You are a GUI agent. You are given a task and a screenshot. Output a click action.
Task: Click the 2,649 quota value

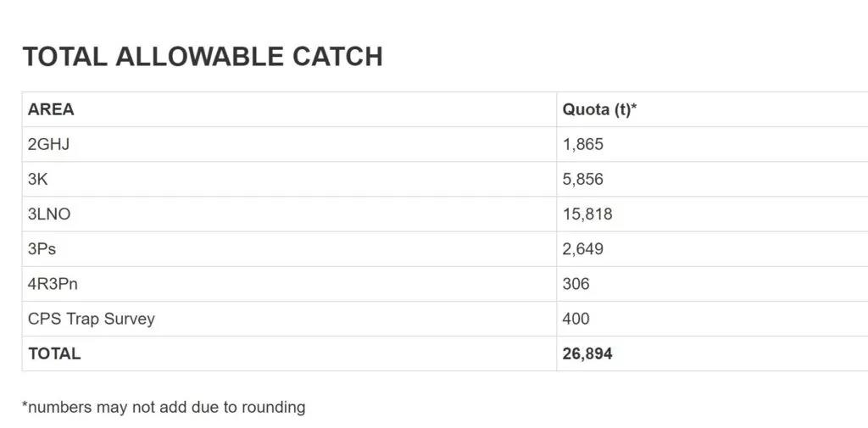583,249
